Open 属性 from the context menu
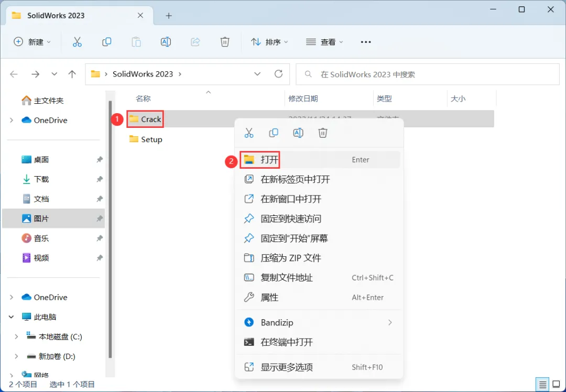 [319, 298]
